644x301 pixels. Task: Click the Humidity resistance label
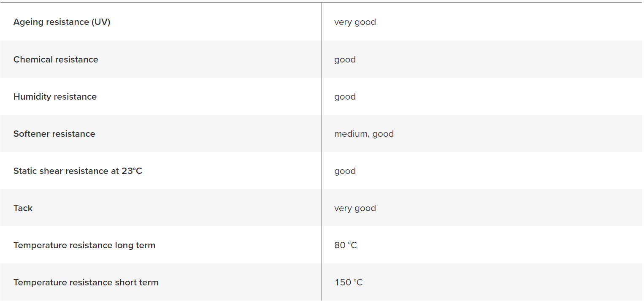pos(55,97)
